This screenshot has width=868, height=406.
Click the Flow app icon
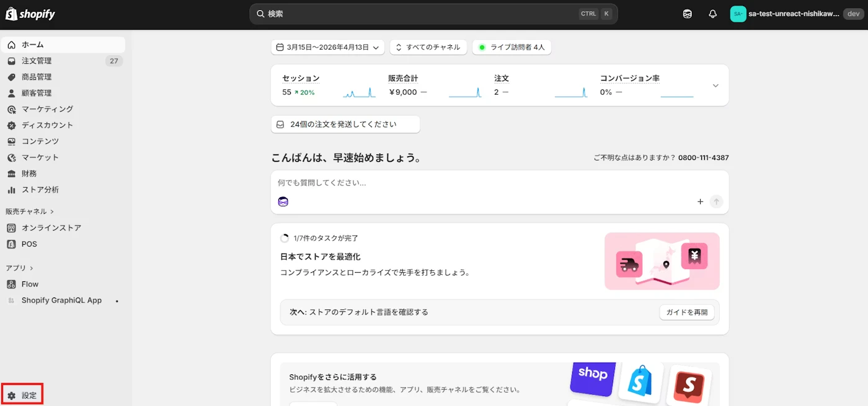point(11,285)
